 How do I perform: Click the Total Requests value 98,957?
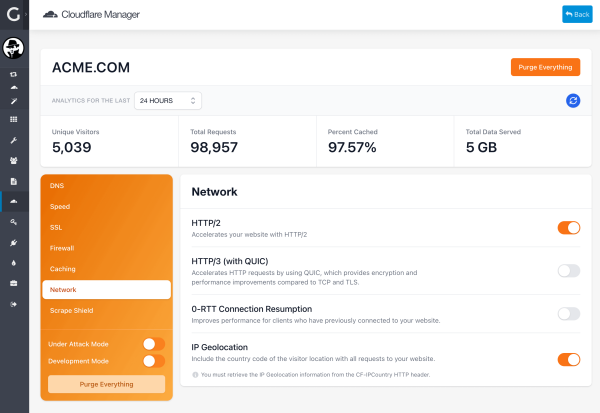coord(214,147)
